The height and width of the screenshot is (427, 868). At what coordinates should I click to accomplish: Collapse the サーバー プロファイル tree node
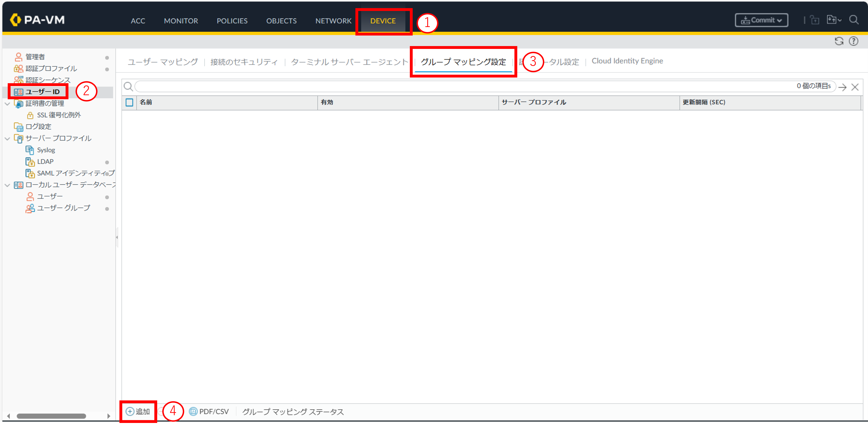[x=7, y=138]
